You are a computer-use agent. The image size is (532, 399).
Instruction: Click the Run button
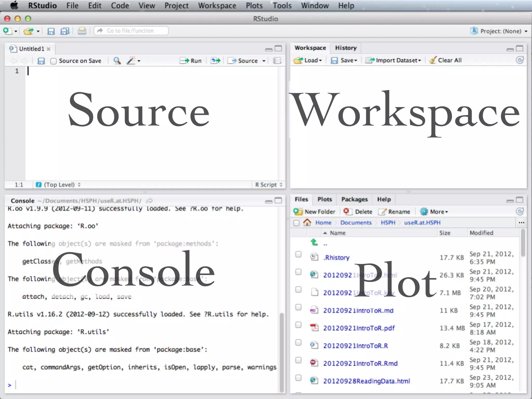[191, 61]
